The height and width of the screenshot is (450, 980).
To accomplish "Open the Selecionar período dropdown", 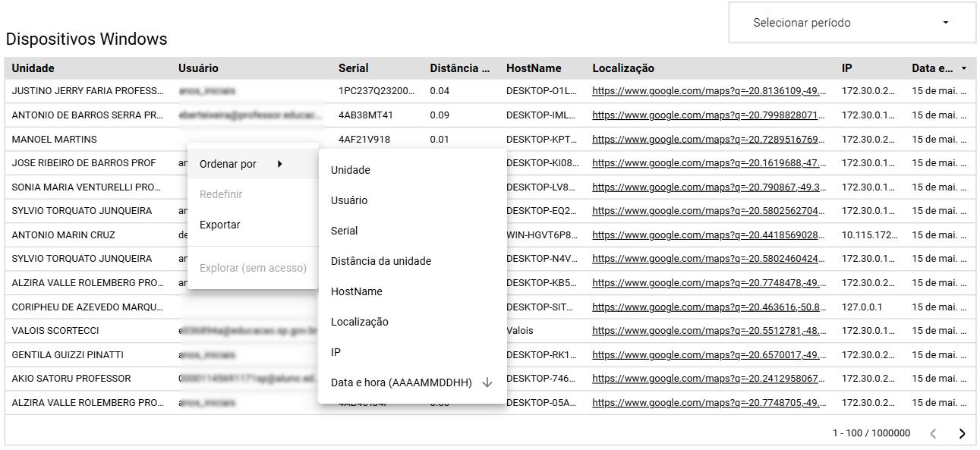I will pos(852,23).
